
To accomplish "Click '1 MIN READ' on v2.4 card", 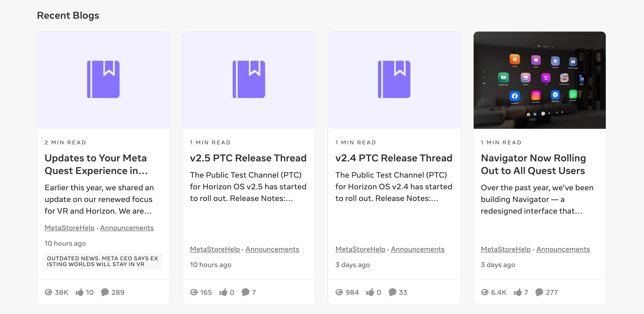I will pos(356,142).
